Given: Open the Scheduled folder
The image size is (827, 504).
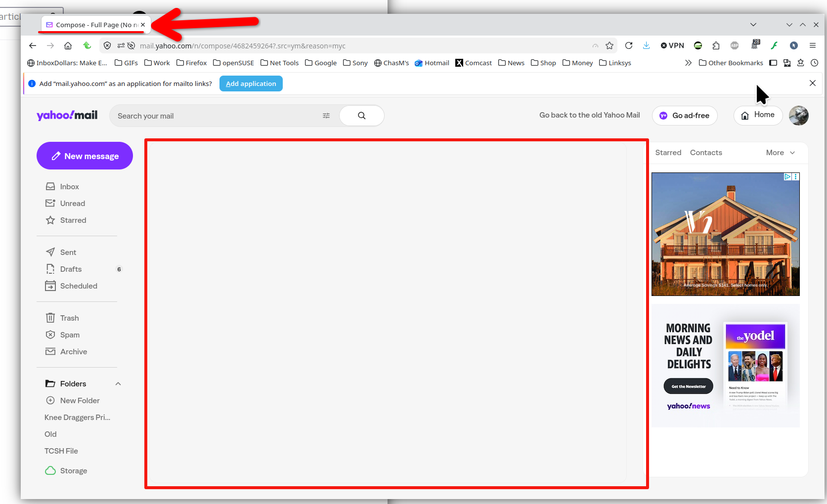Looking at the screenshot, I should (71, 286).
